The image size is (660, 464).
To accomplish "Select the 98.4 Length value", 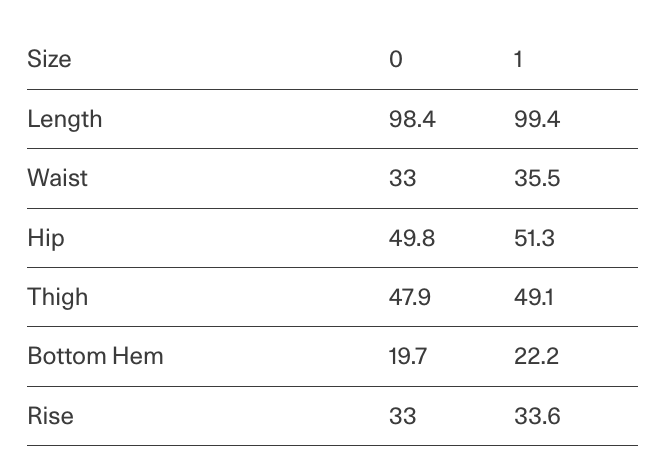I will (x=412, y=119).
